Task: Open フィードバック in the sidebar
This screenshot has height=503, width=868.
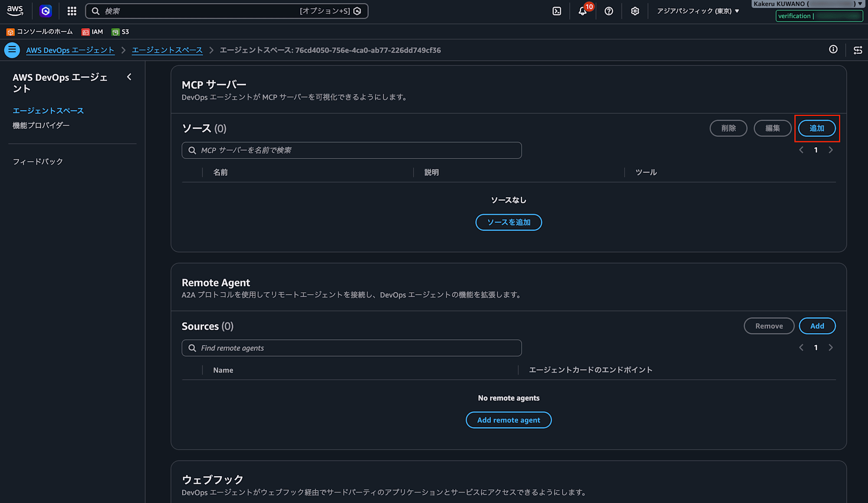Action: (38, 162)
